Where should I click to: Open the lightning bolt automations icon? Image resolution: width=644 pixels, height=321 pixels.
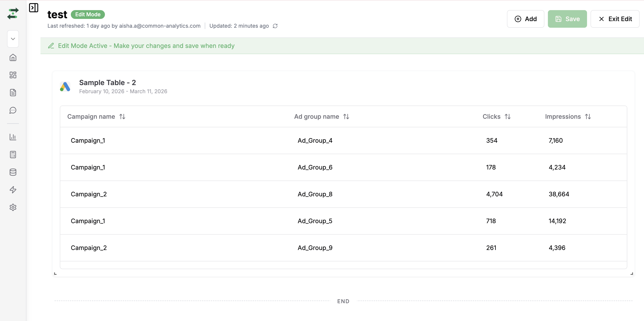coord(13,190)
